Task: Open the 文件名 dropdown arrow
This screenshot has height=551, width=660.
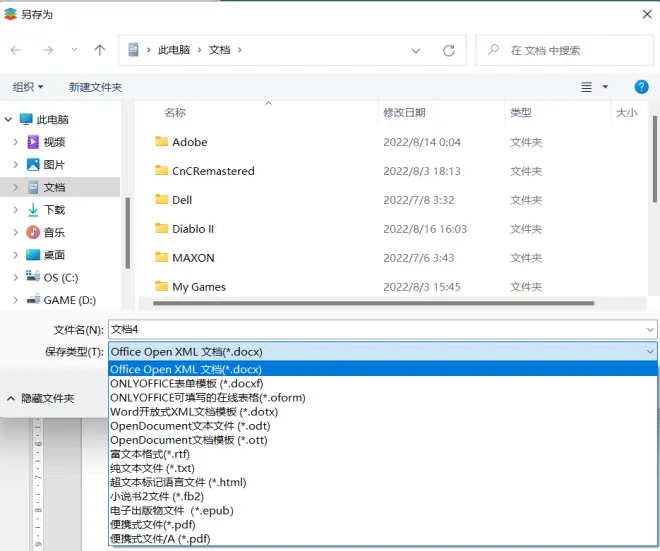Action: pos(650,330)
